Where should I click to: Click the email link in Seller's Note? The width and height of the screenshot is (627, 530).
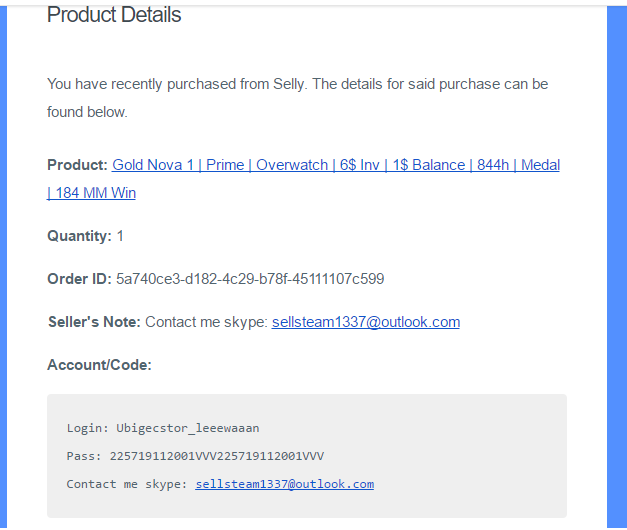pyautogui.click(x=365, y=322)
